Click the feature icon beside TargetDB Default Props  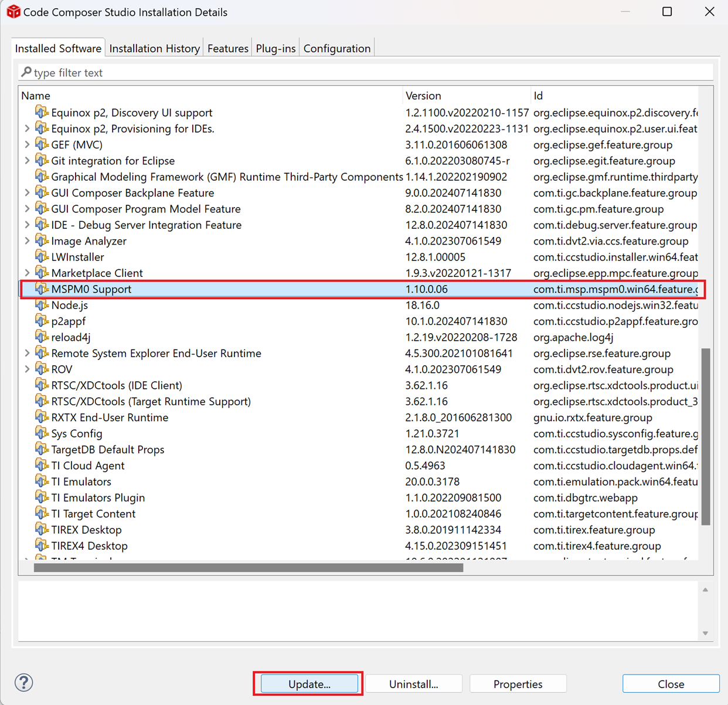(x=42, y=449)
